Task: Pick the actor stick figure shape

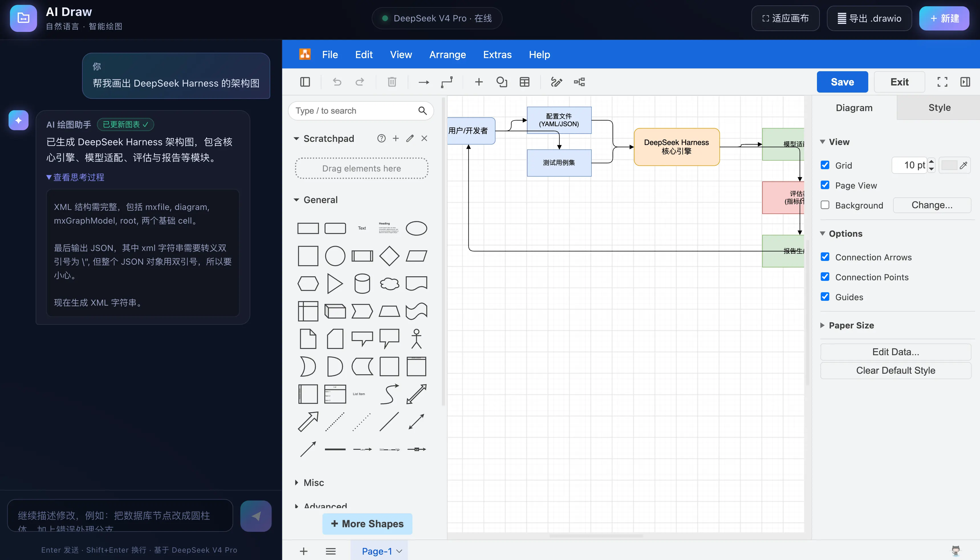Action: tap(416, 339)
